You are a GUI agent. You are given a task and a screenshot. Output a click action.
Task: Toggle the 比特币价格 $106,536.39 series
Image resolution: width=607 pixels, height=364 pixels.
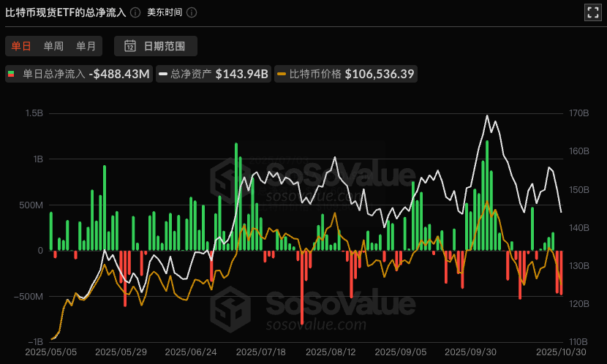point(347,74)
